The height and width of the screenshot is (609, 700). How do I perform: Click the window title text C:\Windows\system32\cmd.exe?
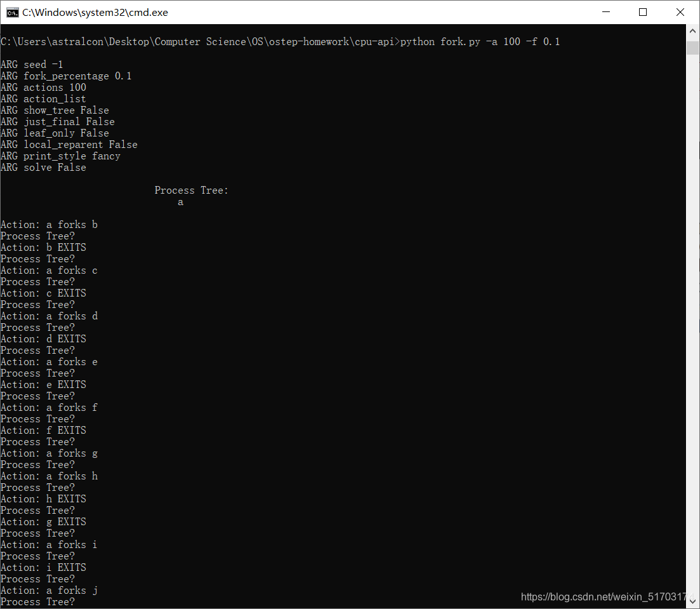click(95, 13)
